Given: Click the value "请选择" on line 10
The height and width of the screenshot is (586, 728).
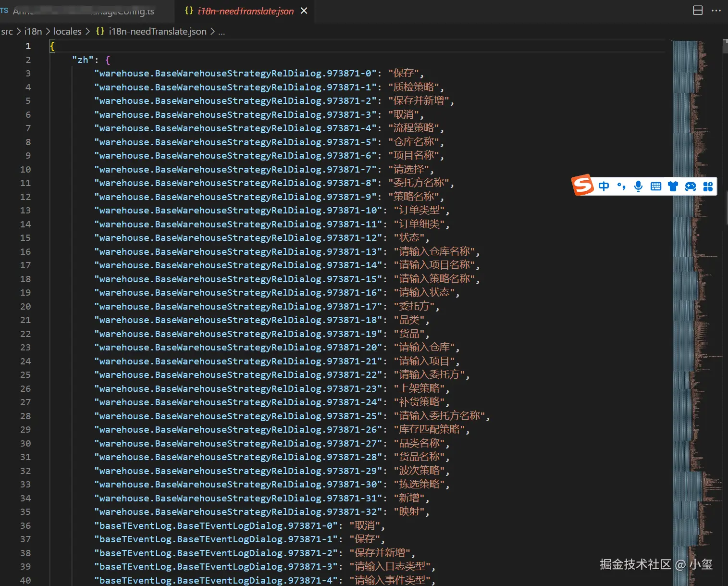Looking at the screenshot, I should click(x=408, y=170).
